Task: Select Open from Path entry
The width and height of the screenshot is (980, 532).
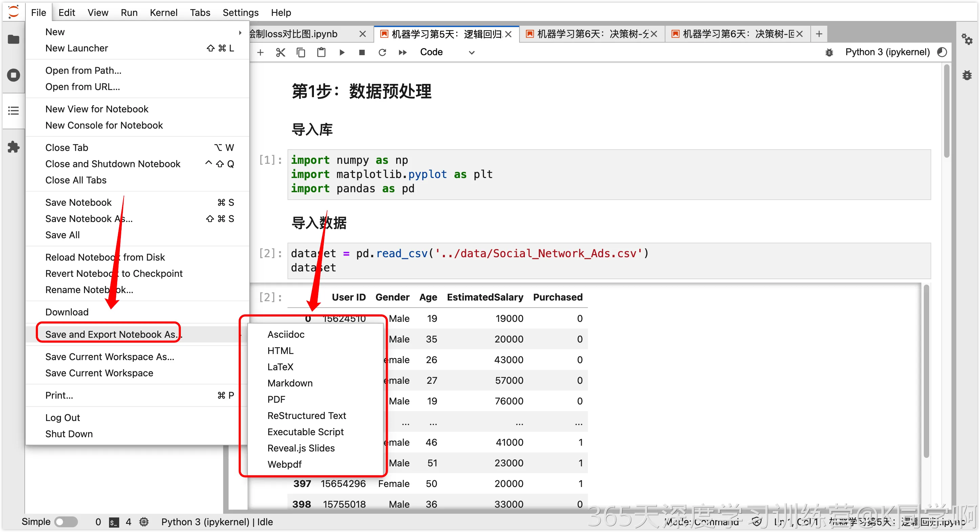Action: tap(137, 70)
